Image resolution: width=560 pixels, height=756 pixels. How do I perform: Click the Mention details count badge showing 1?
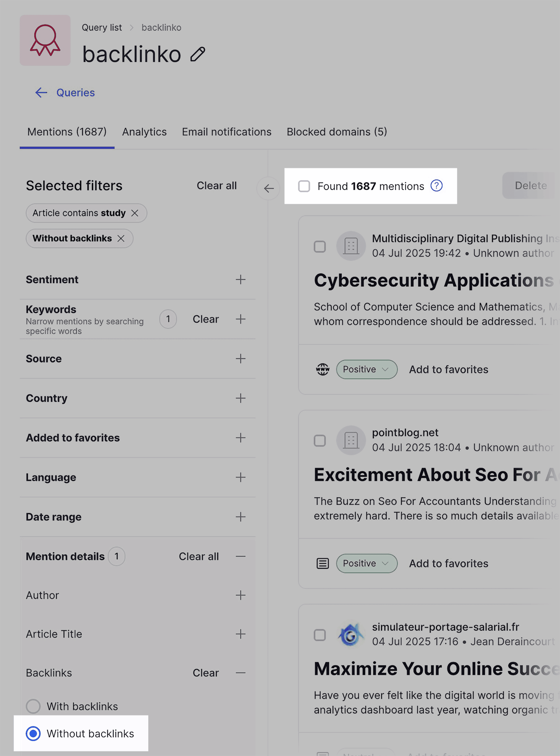click(117, 556)
